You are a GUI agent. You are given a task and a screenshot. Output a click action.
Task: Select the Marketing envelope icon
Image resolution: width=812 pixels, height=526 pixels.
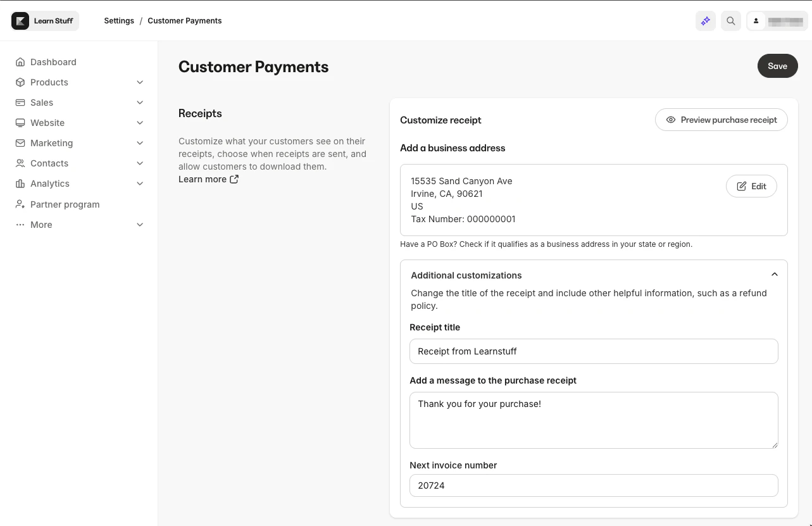point(20,142)
